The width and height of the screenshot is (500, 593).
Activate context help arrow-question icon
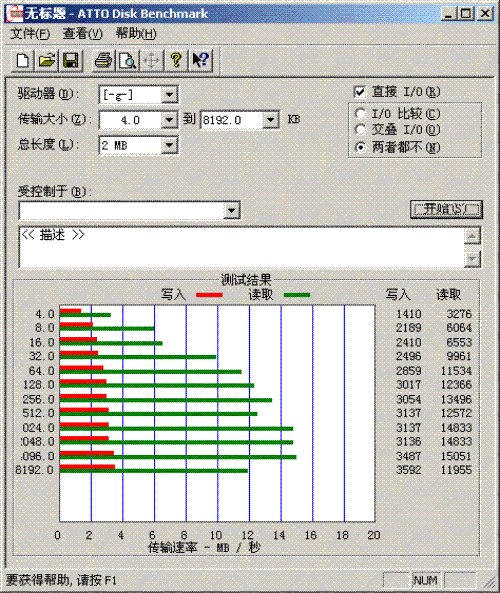[x=200, y=61]
